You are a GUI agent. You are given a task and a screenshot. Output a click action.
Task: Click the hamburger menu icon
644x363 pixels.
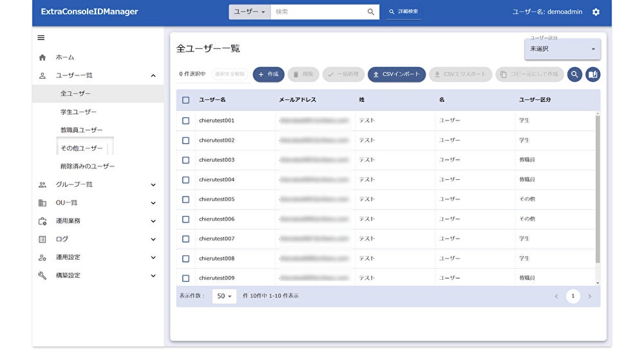(41, 38)
